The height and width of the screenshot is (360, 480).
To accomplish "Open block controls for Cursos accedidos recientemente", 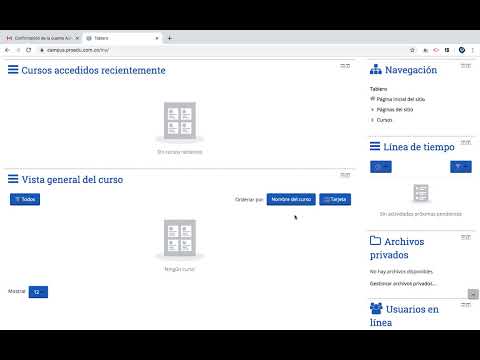I will click(x=345, y=66).
